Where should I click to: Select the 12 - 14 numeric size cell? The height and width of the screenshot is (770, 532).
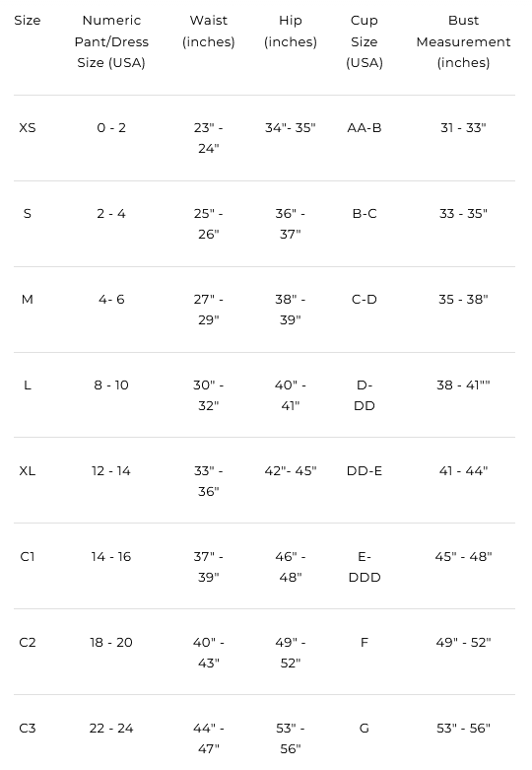click(111, 471)
